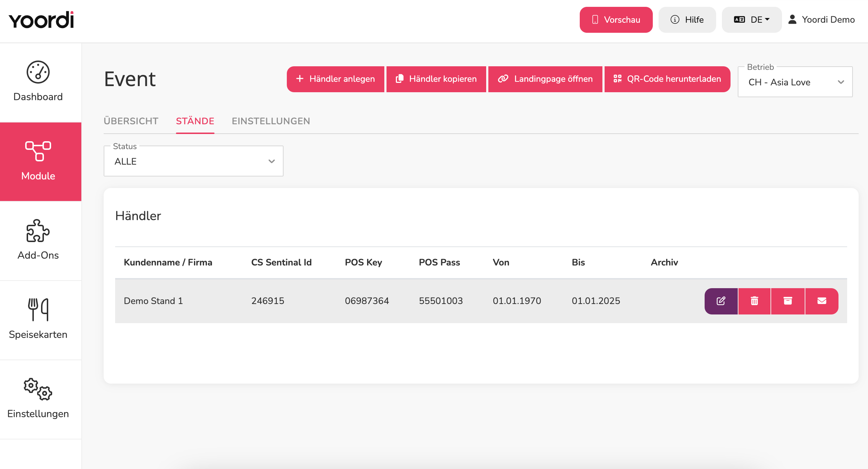The height and width of the screenshot is (469, 868).
Task: Click QR-Code herunterladen button
Action: pyautogui.click(x=668, y=79)
